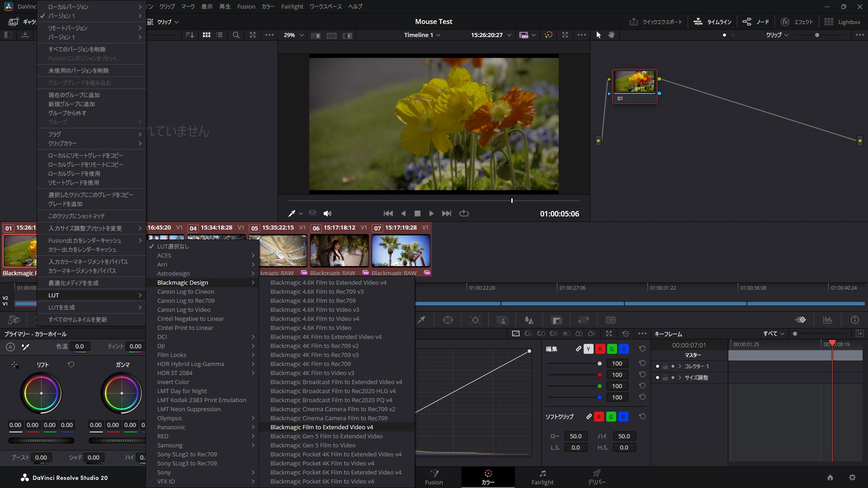Toggle the green channel curve button
The height and width of the screenshot is (488, 868).
click(612, 349)
